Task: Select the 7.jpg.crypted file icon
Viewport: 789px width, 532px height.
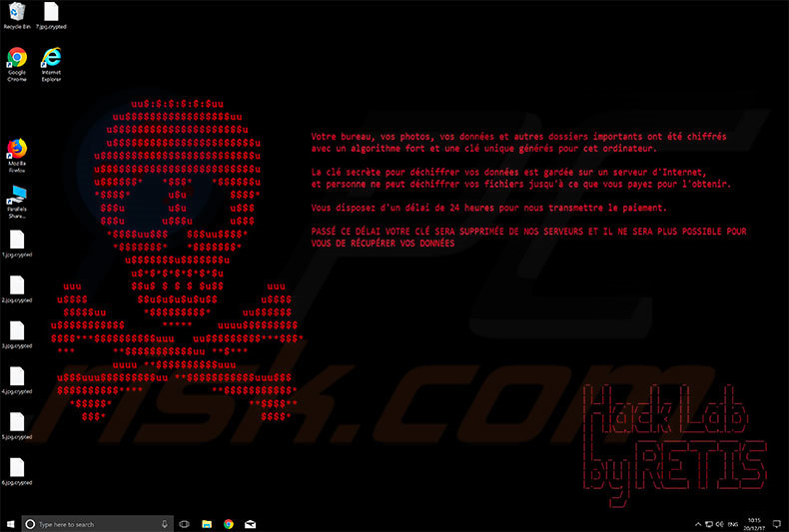Action: click(51, 15)
